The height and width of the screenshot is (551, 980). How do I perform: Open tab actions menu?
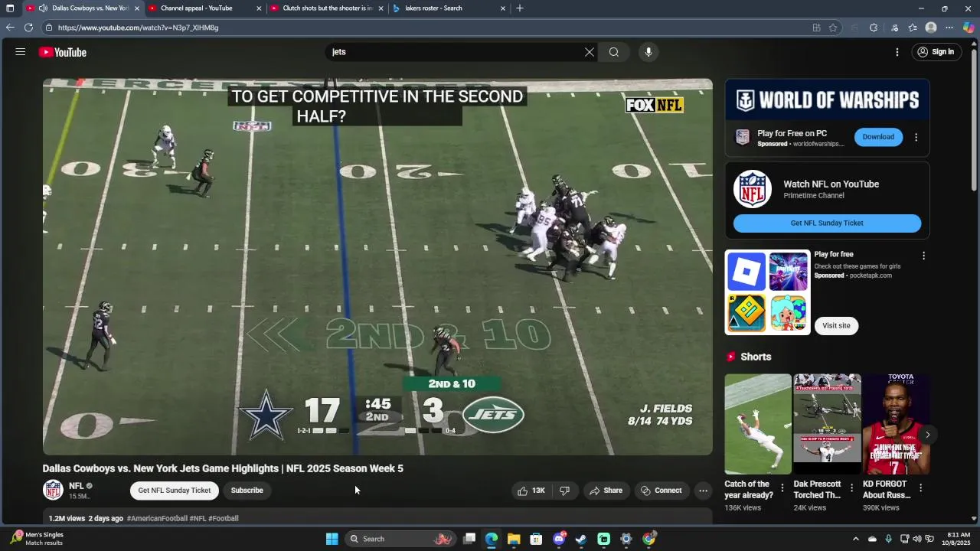click(x=10, y=8)
